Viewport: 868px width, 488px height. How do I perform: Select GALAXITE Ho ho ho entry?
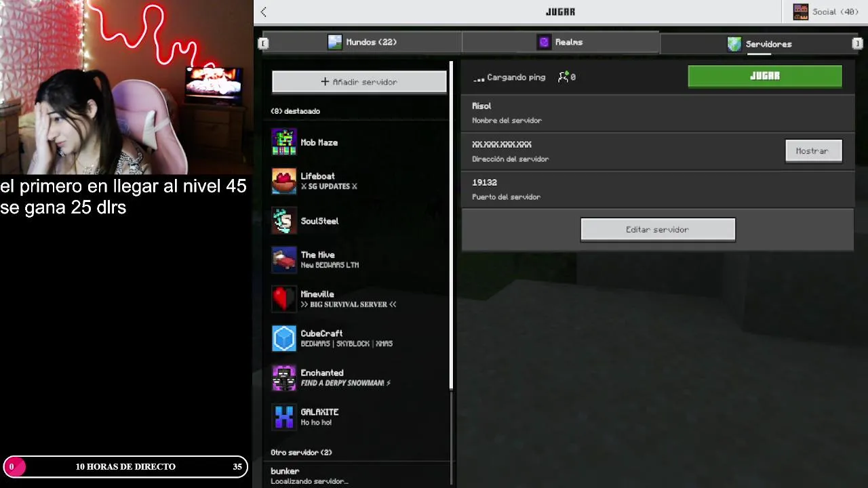coord(359,417)
